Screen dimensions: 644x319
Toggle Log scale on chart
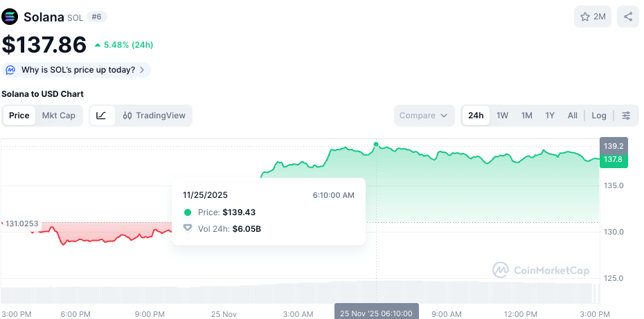point(599,116)
